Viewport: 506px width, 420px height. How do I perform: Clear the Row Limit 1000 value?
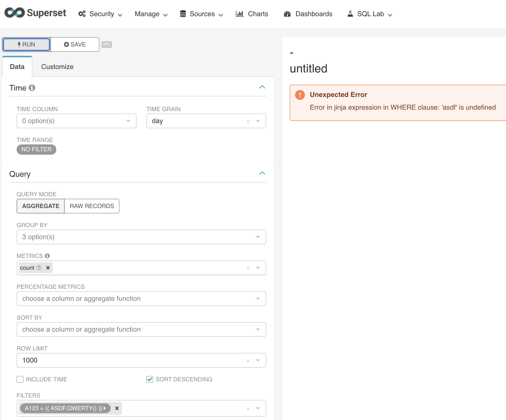248,361
